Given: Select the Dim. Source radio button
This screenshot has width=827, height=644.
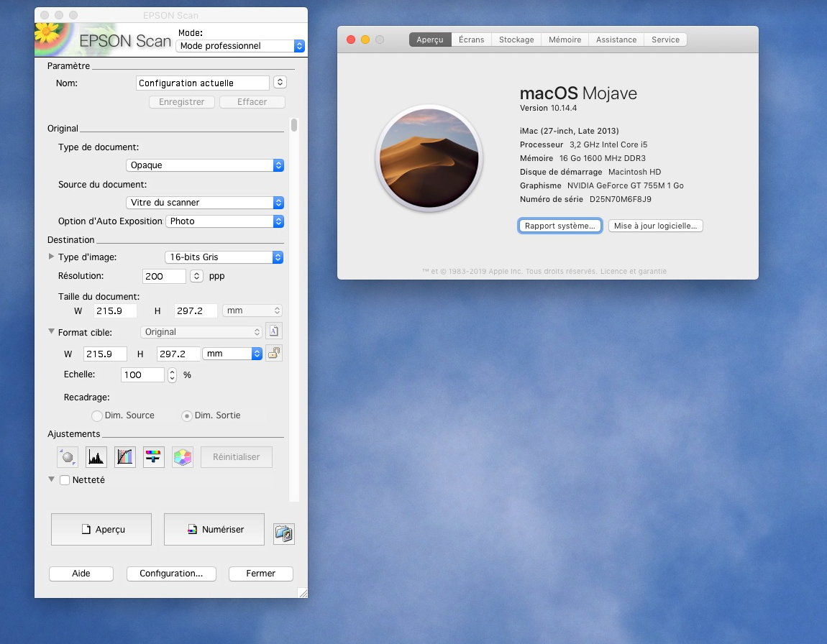Looking at the screenshot, I should click(x=96, y=416).
